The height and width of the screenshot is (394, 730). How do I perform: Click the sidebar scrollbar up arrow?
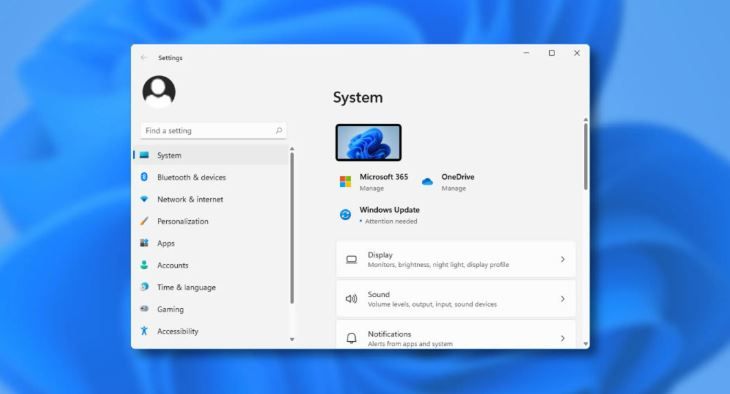[x=292, y=149]
